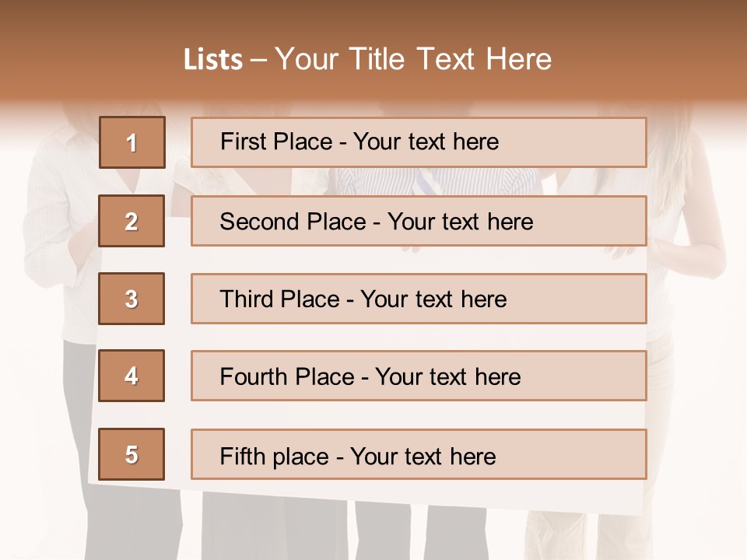747x560 pixels.
Task: Click the words "First Place"
Action: point(276,142)
